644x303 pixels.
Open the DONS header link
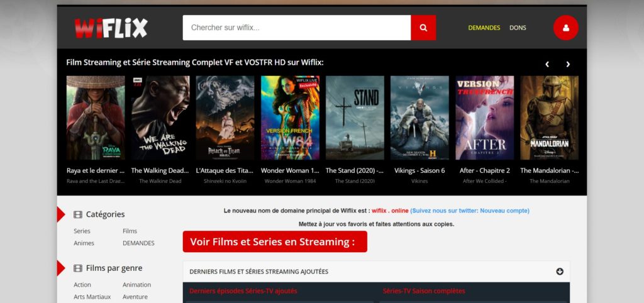[x=518, y=28]
